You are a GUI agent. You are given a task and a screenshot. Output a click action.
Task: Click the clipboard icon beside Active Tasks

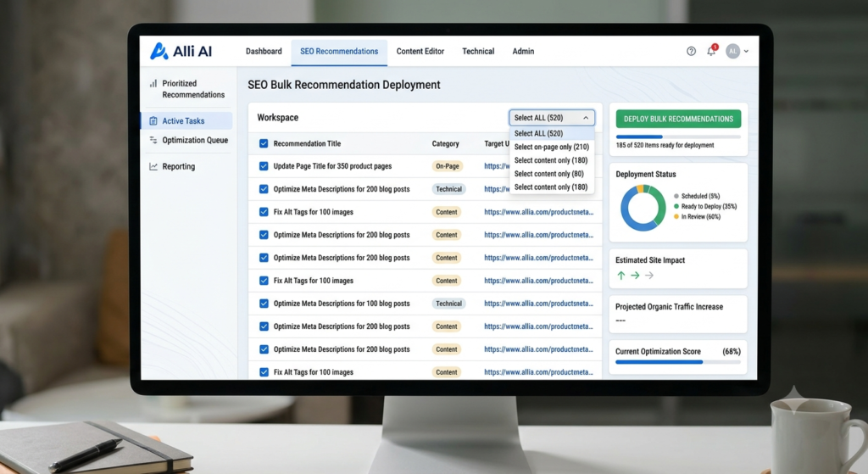pyautogui.click(x=153, y=120)
